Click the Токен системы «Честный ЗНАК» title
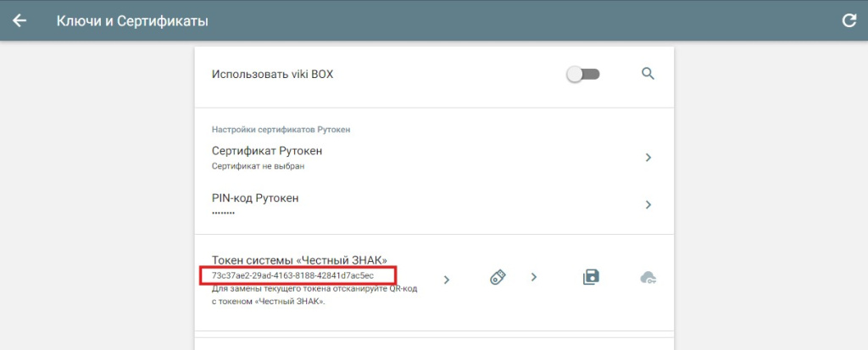The width and height of the screenshot is (868, 350). click(x=299, y=259)
